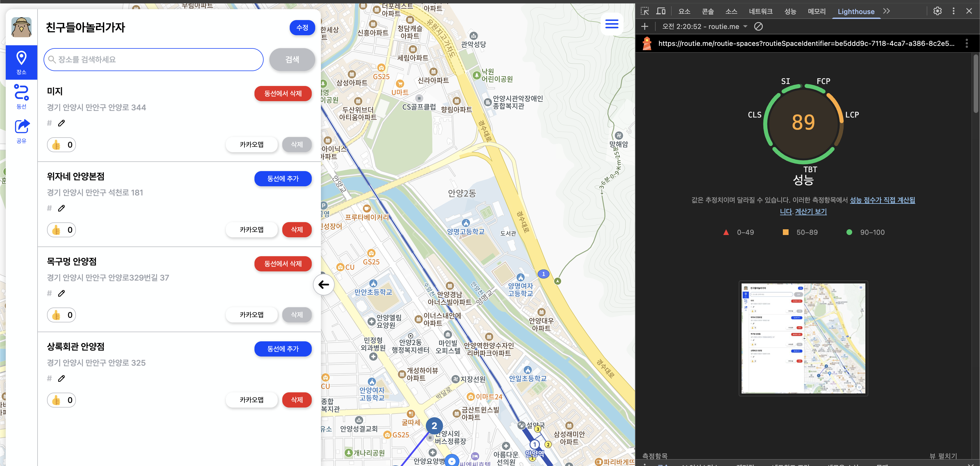Expand the 뷰 펼치기 metrics view
Viewport: 980px width, 466px height.
[943, 456]
